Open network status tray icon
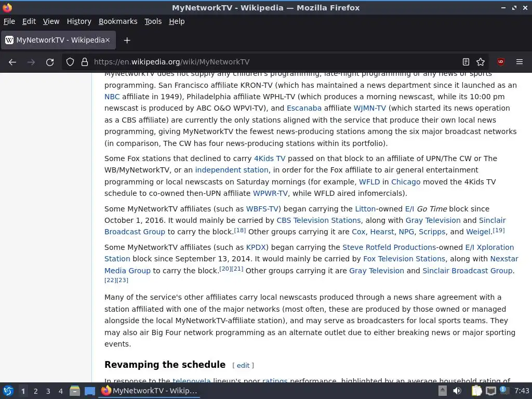Viewport: 532px width, 399px height. click(490, 391)
